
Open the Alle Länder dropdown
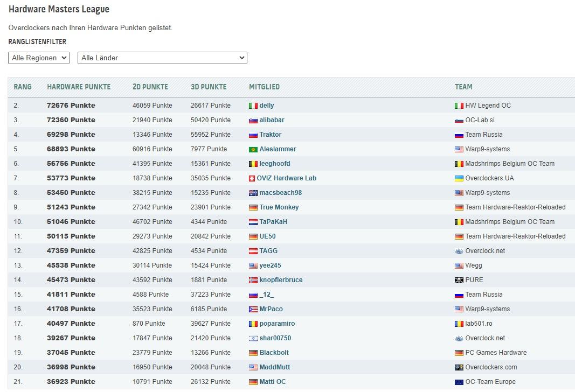pos(162,58)
